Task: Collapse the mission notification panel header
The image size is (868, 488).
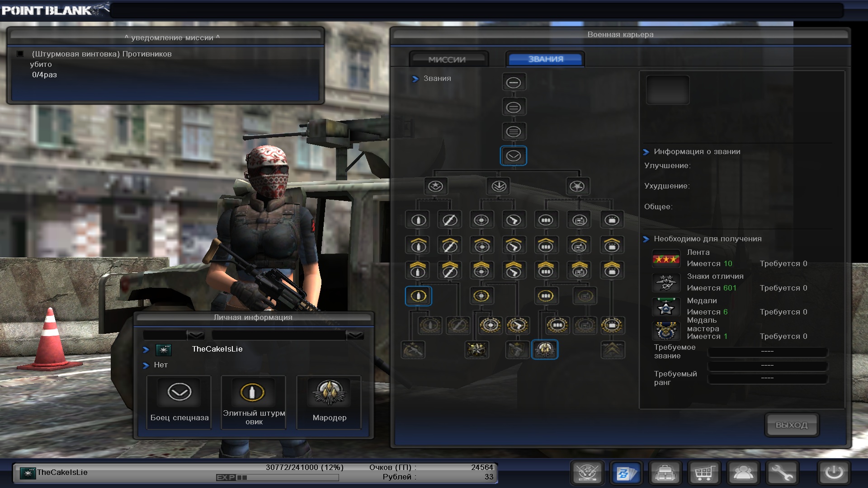Action: (172, 38)
